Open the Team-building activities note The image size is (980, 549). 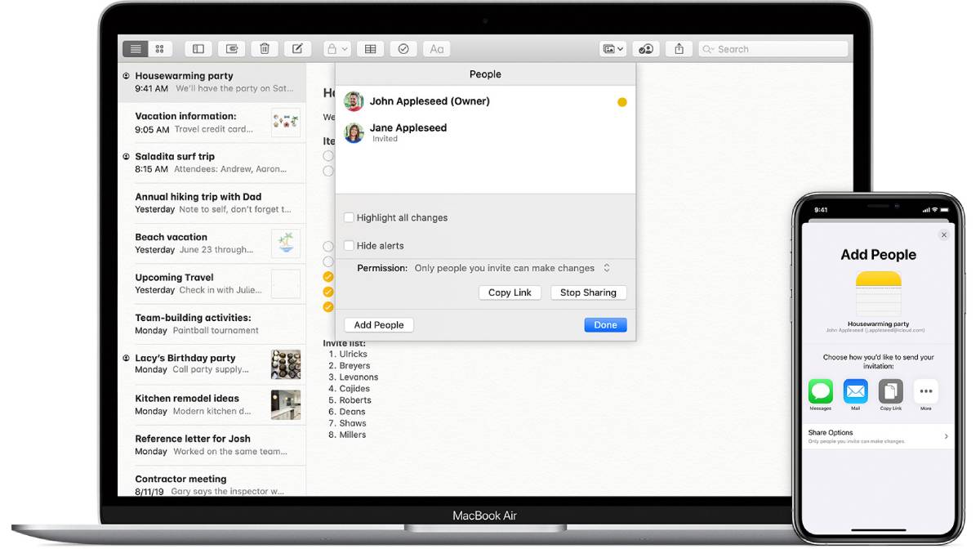212,324
